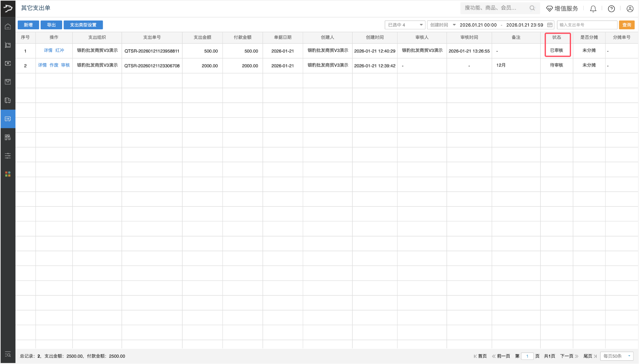
Task: Open the colorful apps grid icon
Action: click(x=8, y=174)
